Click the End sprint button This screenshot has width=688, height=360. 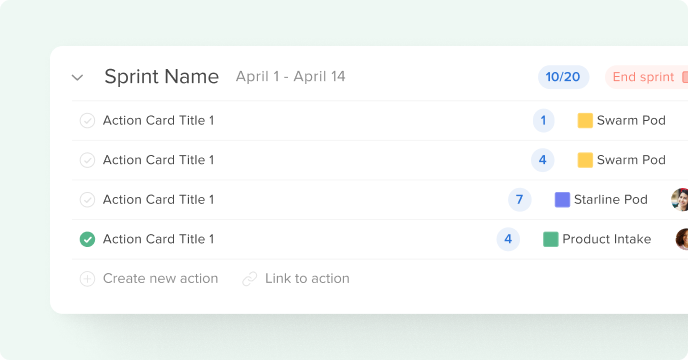647,77
